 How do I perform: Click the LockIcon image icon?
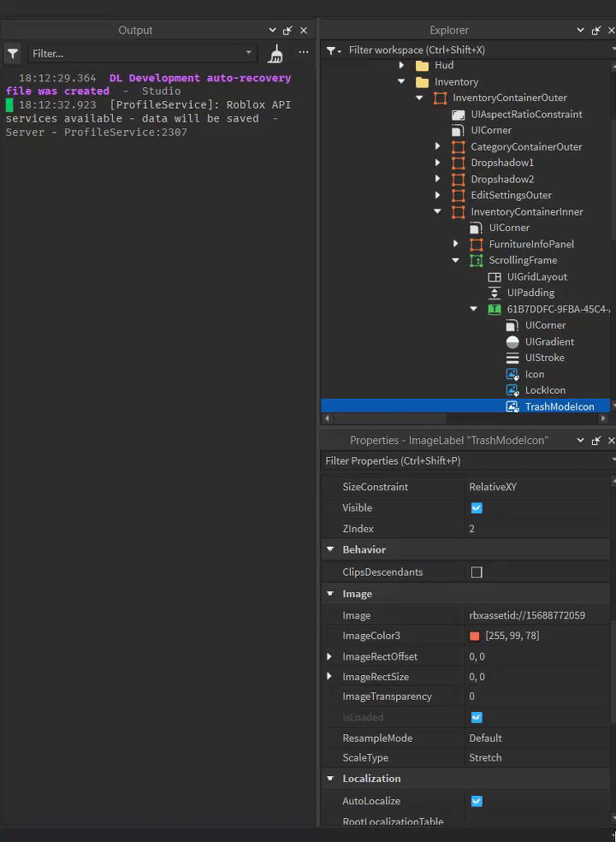[x=512, y=390]
